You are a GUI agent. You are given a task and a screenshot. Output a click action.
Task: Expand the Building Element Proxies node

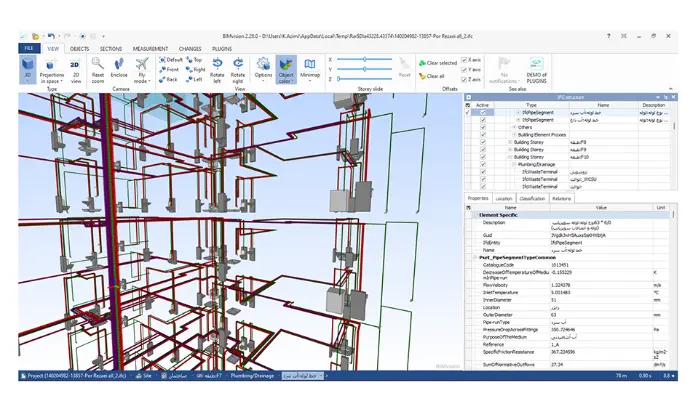(514, 135)
